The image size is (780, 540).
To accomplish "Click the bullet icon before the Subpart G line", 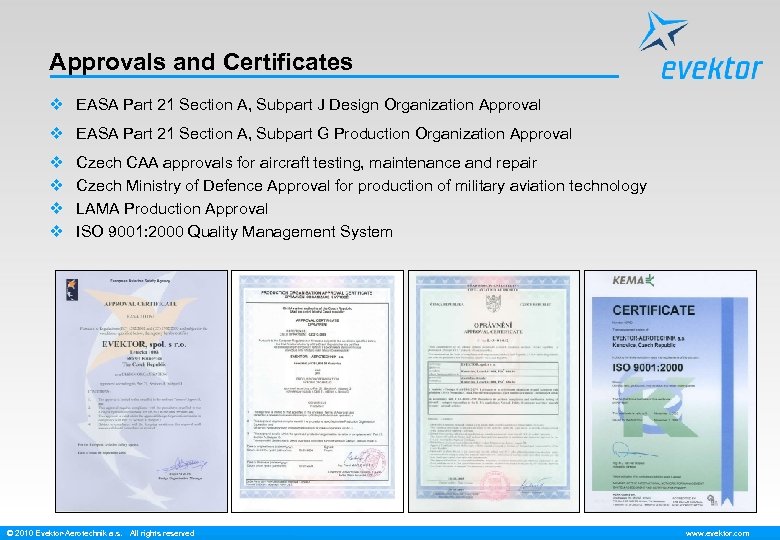I will click(x=57, y=133).
